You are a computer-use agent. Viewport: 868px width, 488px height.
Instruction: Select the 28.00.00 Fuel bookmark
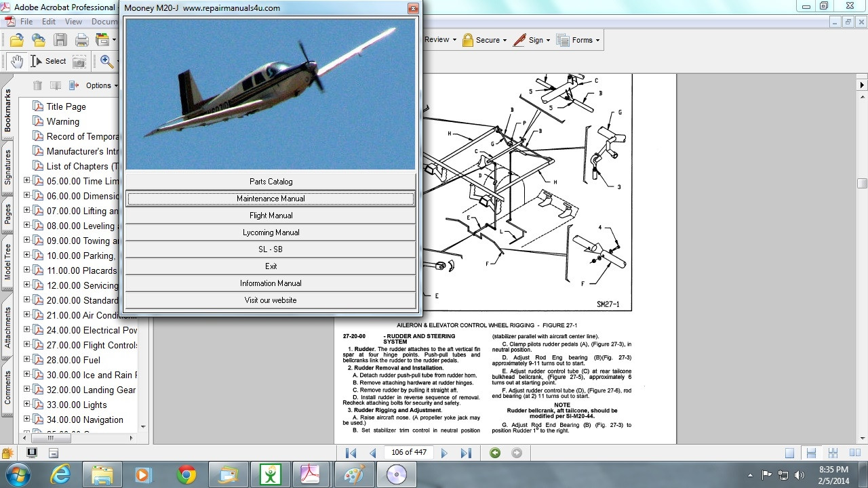(x=73, y=360)
